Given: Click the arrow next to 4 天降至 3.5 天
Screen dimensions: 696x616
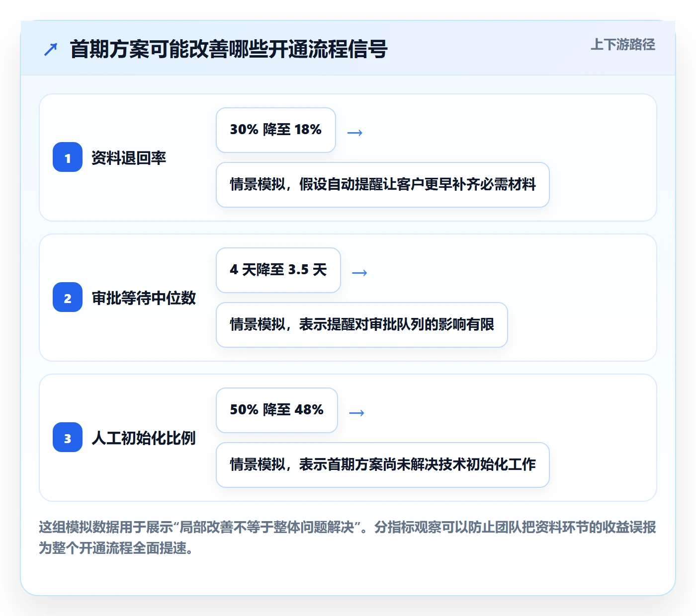Looking at the screenshot, I should [x=359, y=273].
